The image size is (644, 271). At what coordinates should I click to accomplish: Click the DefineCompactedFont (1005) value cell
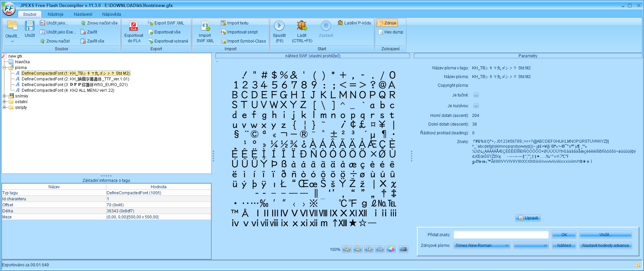click(x=158, y=193)
